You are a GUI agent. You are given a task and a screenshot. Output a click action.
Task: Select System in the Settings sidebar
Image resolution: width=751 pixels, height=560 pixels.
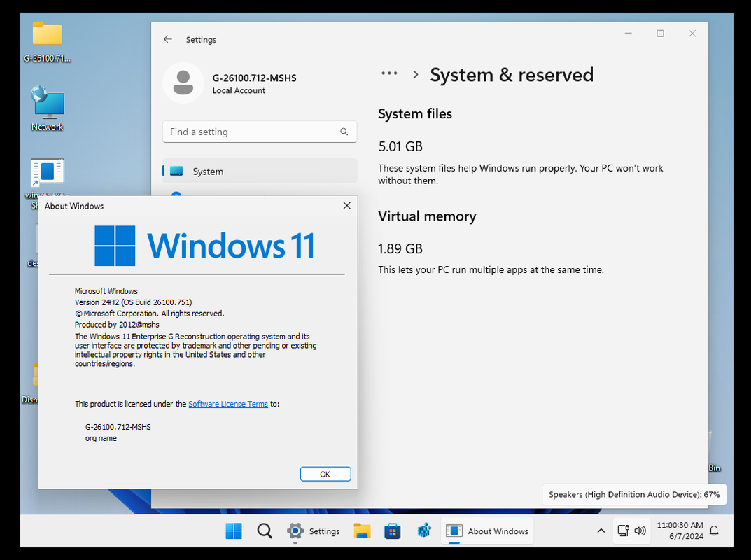(x=260, y=171)
